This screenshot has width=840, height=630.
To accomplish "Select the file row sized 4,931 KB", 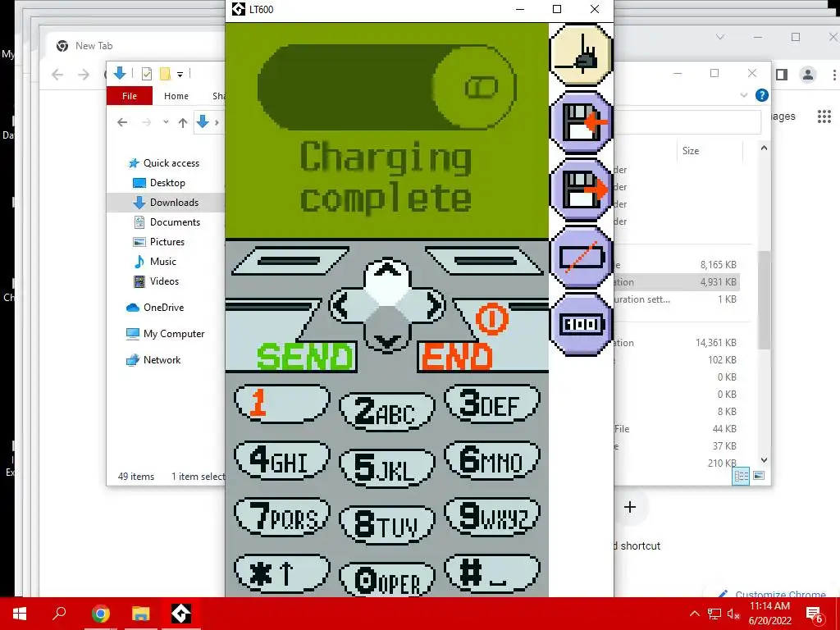I will pyautogui.click(x=676, y=282).
